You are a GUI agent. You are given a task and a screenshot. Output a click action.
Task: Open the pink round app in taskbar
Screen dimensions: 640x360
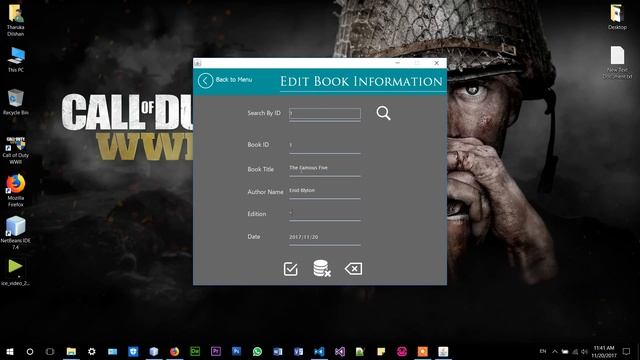(402, 351)
